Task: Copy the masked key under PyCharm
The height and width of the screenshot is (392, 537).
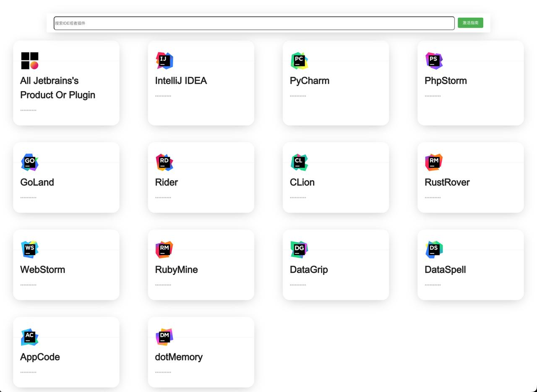Action: (298, 97)
